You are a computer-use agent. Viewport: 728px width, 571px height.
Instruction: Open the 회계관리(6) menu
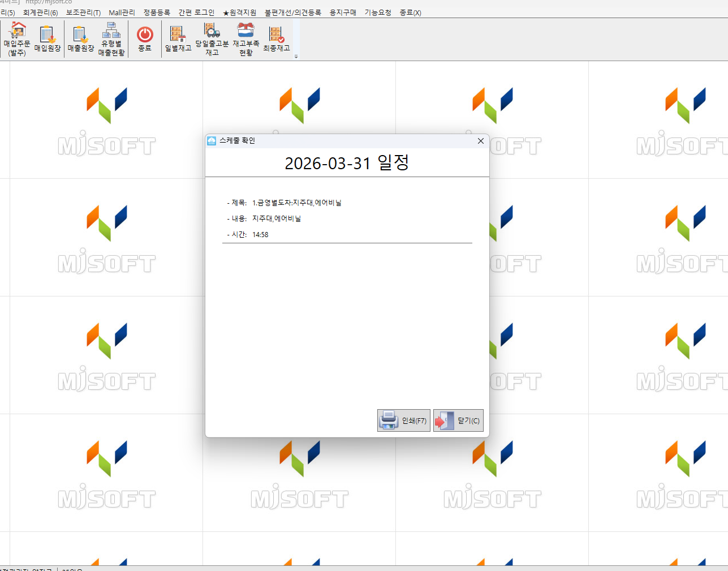point(40,12)
